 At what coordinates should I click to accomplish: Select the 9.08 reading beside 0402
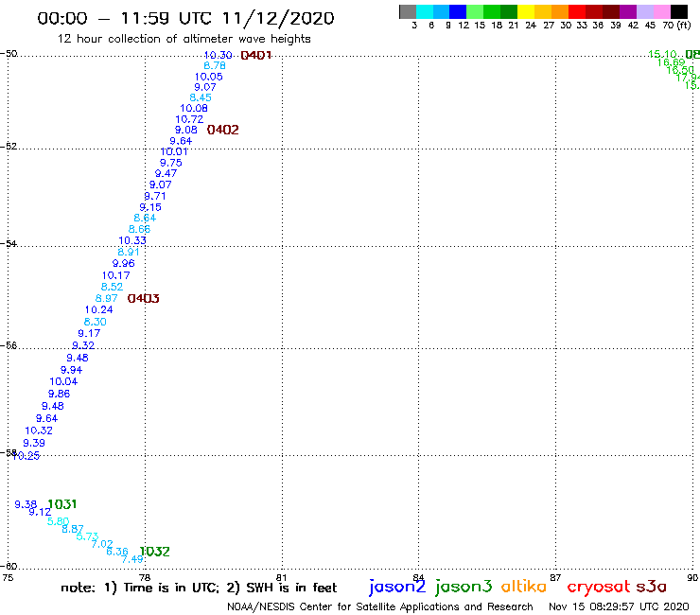185,130
